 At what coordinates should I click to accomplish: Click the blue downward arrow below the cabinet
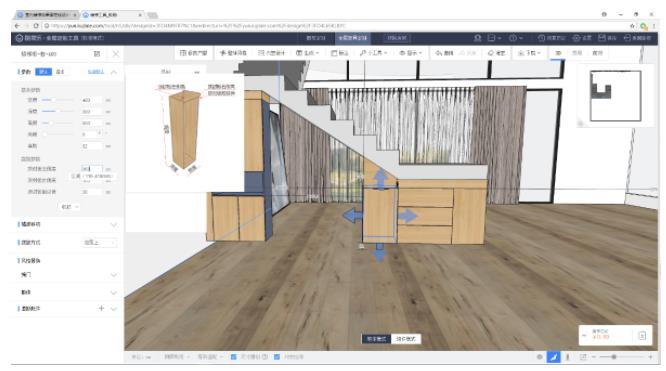click(x=380, y=252)
